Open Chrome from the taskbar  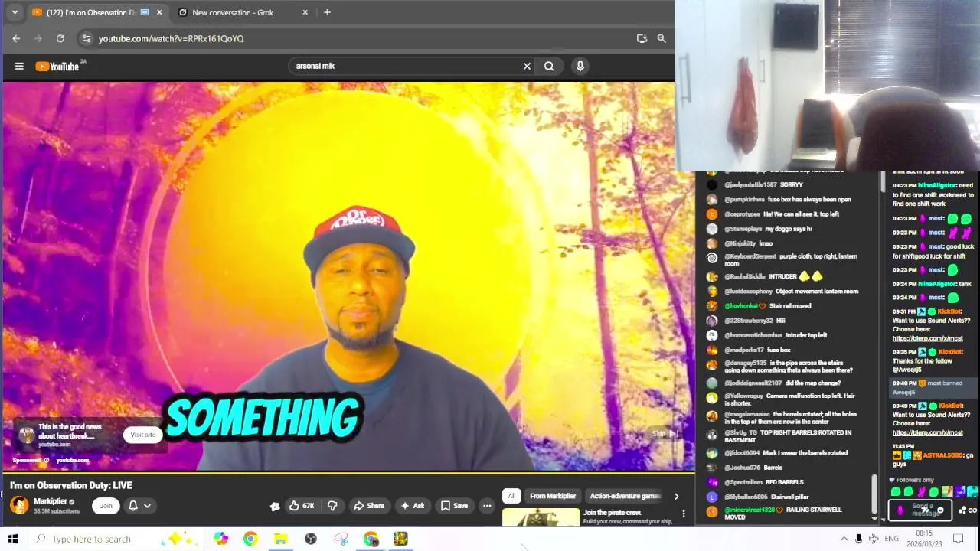[x=250, y=539]
